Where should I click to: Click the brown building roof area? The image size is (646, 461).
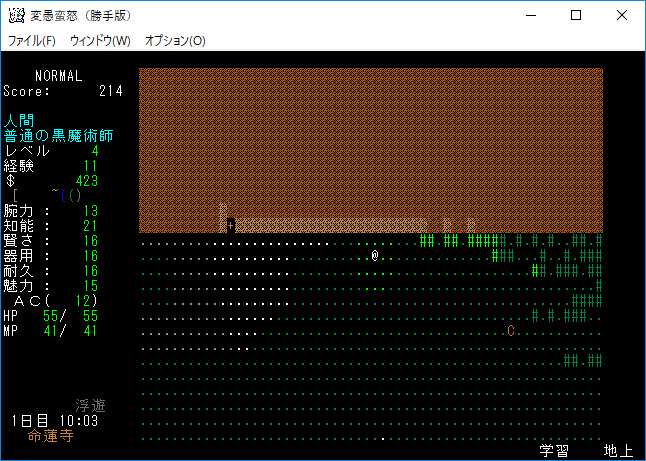[370, 140]
